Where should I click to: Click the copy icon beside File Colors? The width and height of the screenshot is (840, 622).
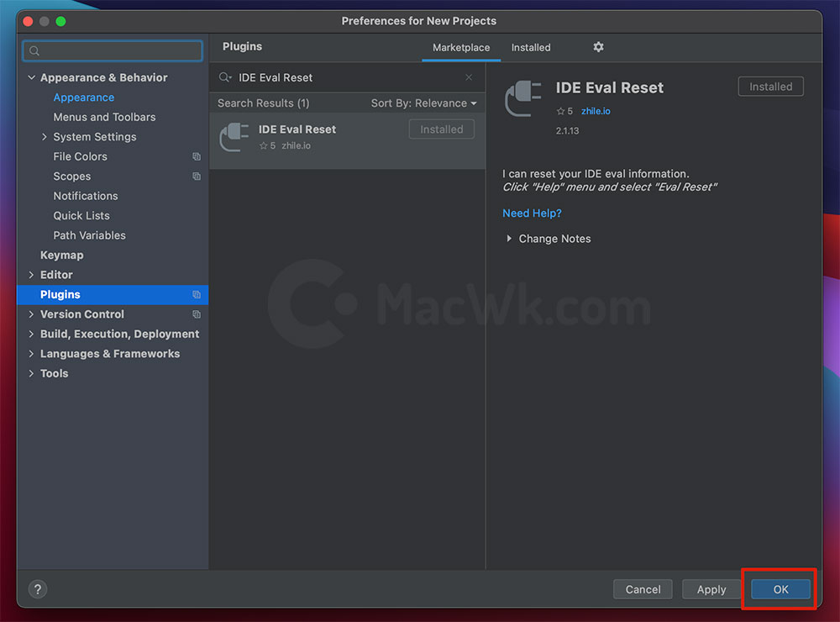click(197, 156)
